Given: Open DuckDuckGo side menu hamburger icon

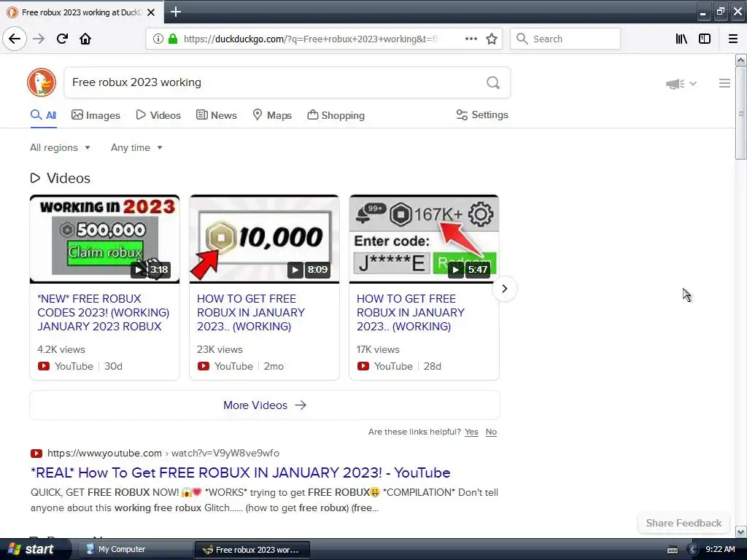Looking at the screenshot, I should 724,83.
